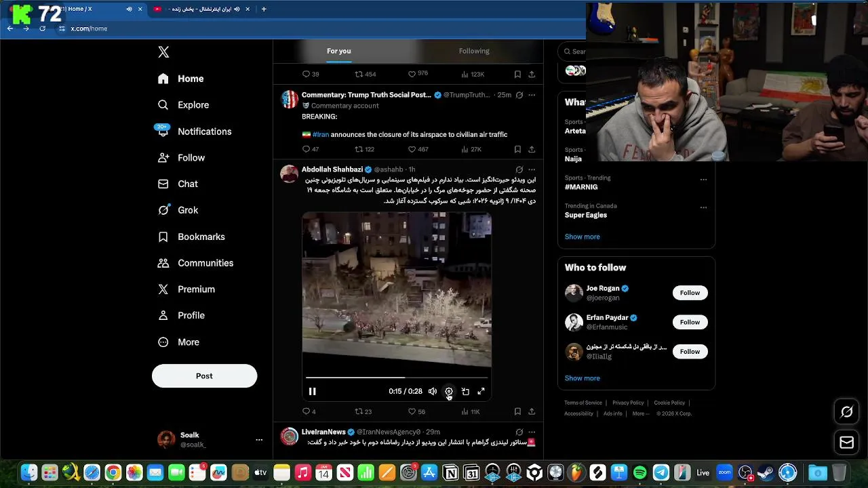Share the Trump Truth commentary post
This screenshot has height=488, width=868.
coord(532,149)
